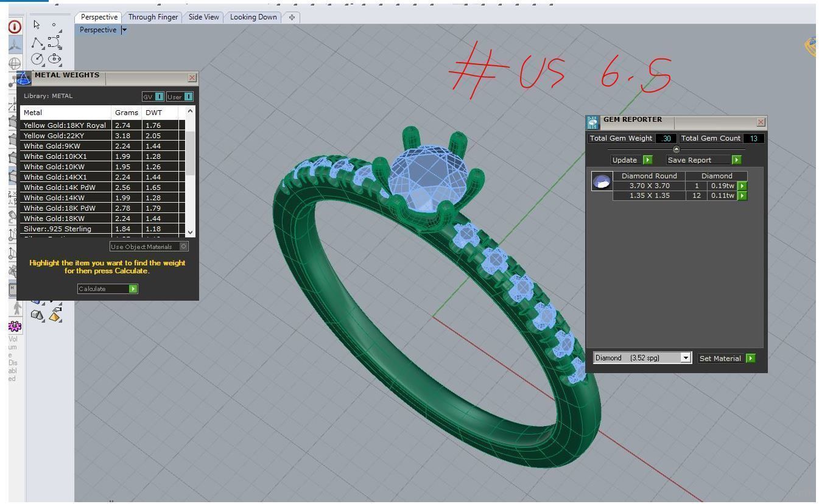Select the arrow pointer tool
Image resolution: width=819 pixels, height=504 pixels.
(37, 25)
